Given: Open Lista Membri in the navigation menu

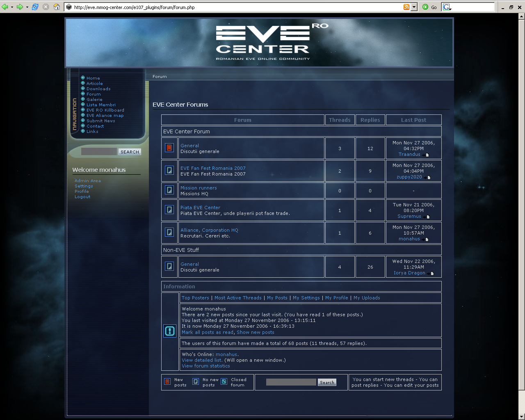Looking at the screenshot, I should 101,105.
